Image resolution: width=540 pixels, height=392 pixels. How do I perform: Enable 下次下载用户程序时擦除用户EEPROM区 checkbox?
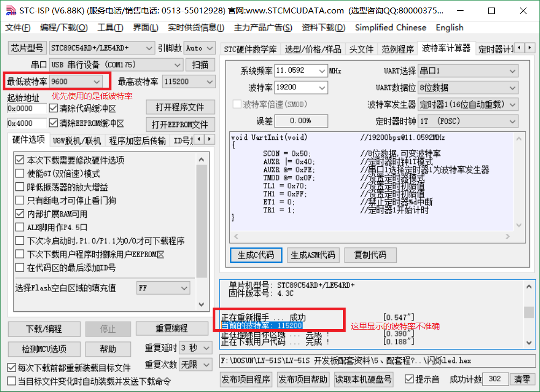[19, 254]
